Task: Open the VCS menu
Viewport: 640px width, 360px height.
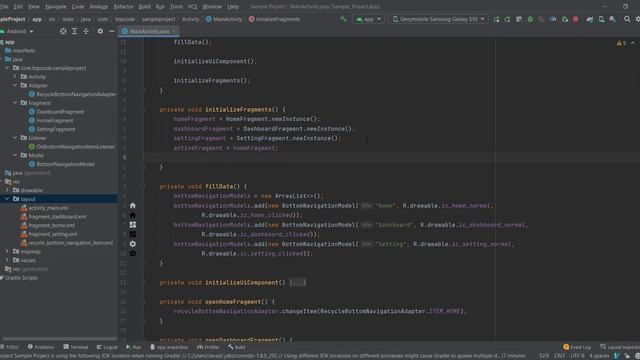Action: pos(192,7)
